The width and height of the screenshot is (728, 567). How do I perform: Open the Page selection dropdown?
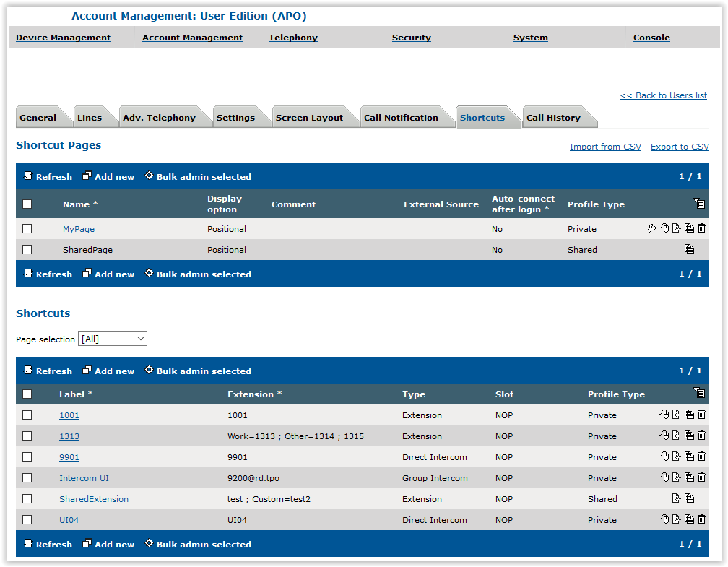(113, 339)
